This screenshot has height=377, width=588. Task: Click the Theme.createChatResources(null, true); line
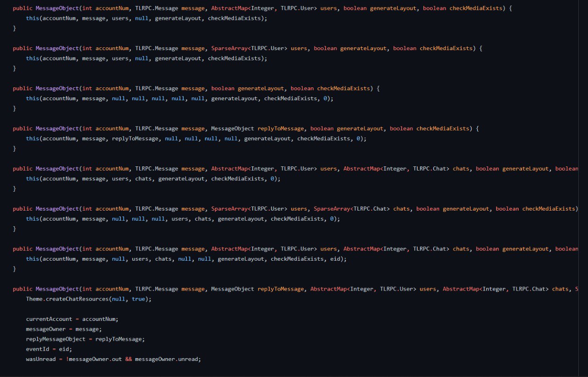(89, 299)
